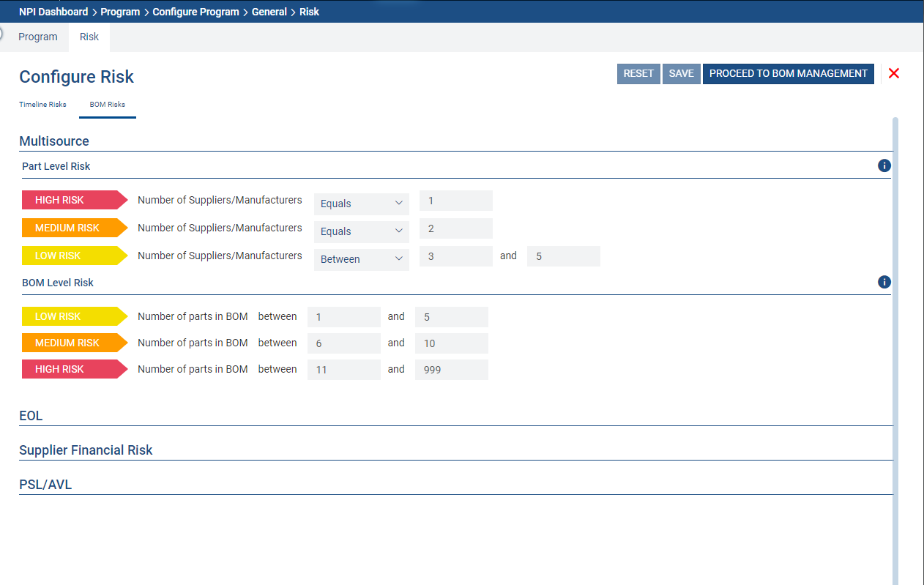Screen dimensions: 924x585
Task: Open the Low Risk 'Between' operator dropdown
Action: pos(362,259)
